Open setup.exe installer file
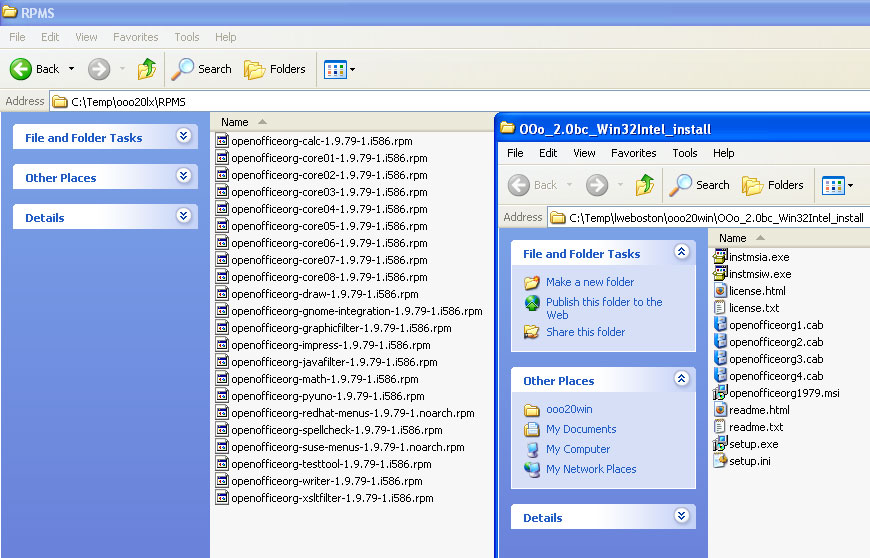Image resolution: width=870 pixels, height=558 pixels. point(752,444)
